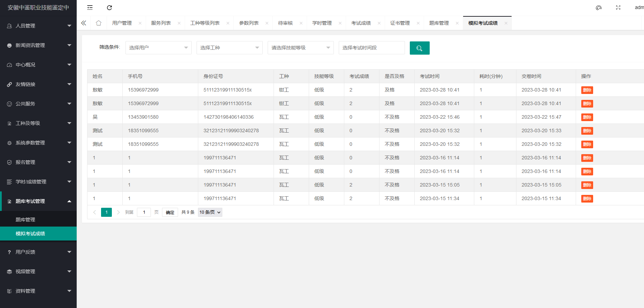
Task: Open the theme palette icon
Action: pyautogui.click(x=599, y=8)
